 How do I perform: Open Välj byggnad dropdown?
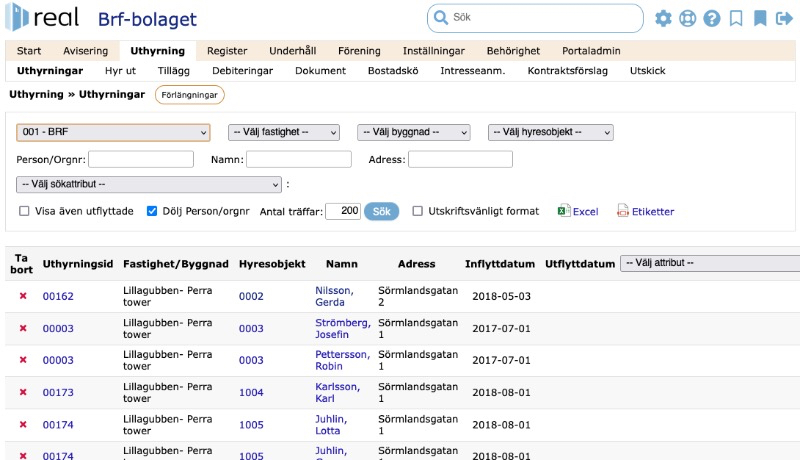pos(414,132)
